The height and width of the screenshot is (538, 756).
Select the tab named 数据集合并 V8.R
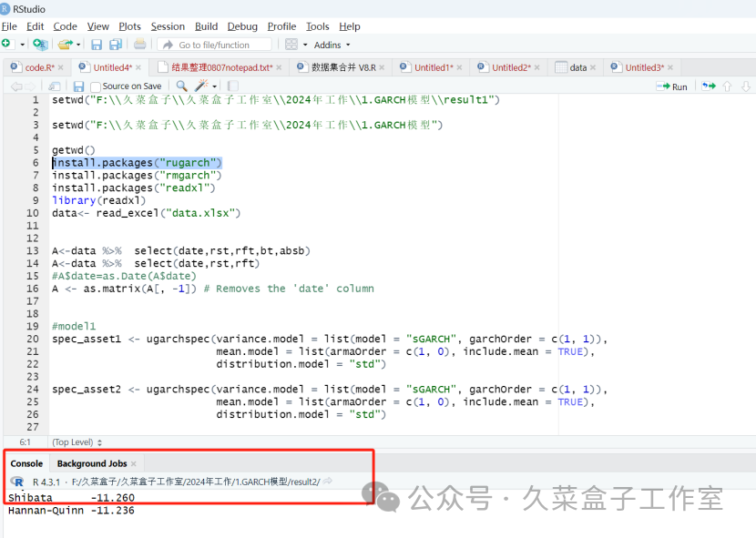click(340, 66)
